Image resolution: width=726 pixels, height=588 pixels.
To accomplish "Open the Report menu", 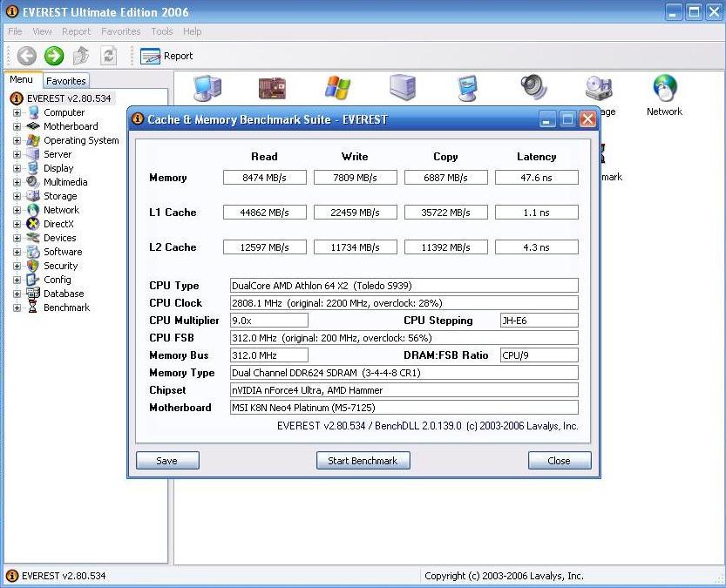I will pos(77,31).
